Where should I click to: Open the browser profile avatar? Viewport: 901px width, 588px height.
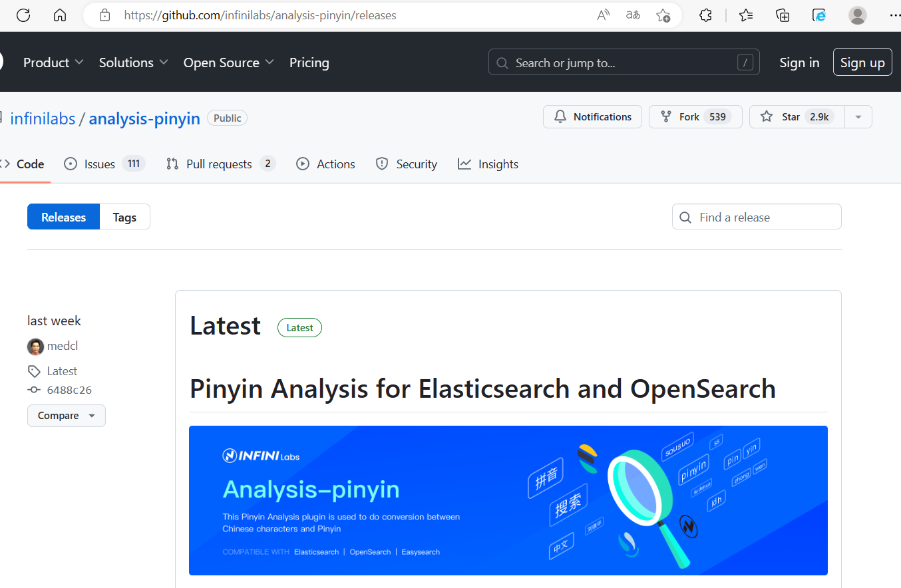(858, 15)
